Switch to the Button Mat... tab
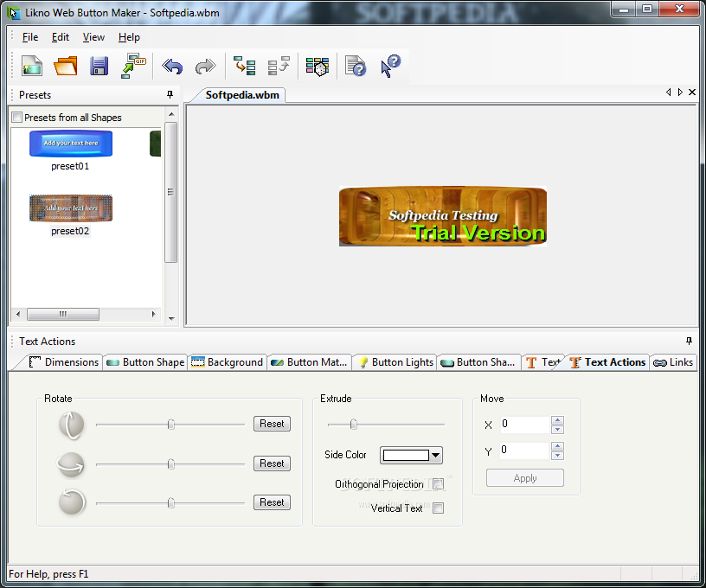The image size is (706, 588). click(309, 362)
